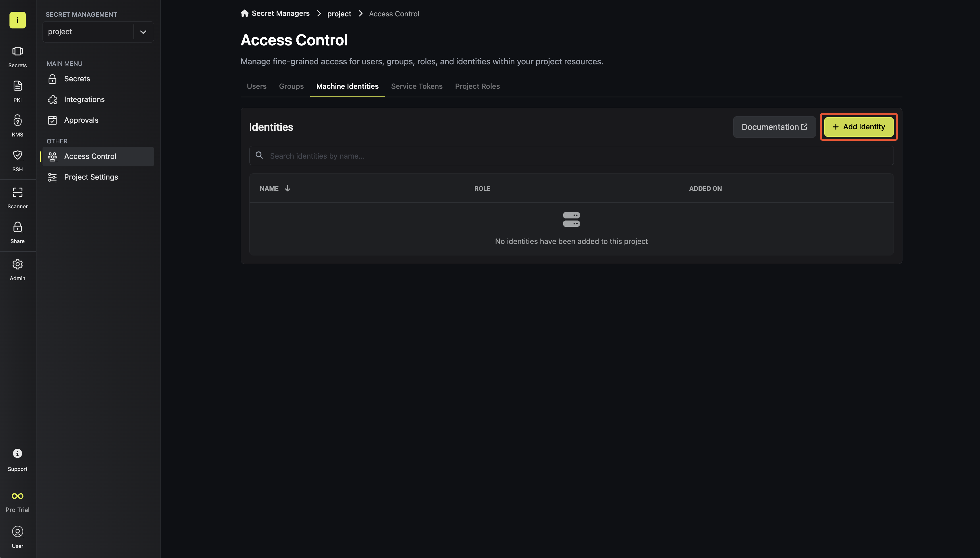Open the Documentation link
The height and width of the screenshot is (558, 980).
click(774, 127)
